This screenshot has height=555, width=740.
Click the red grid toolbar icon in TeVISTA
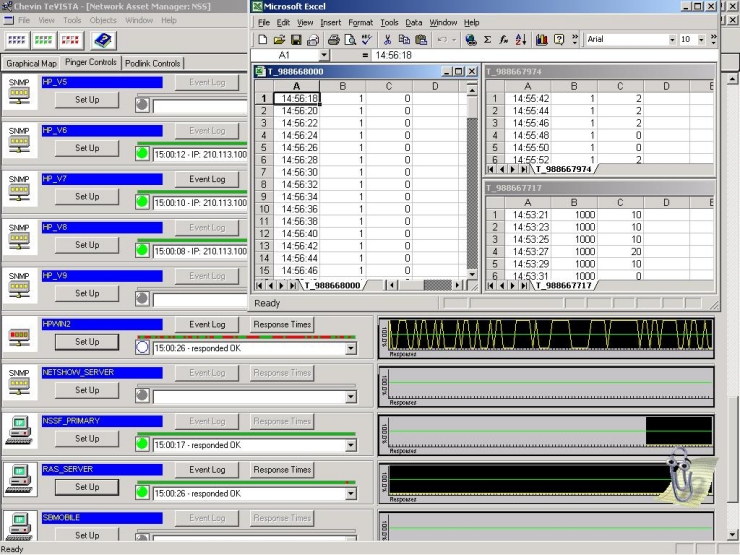[70, 40]
